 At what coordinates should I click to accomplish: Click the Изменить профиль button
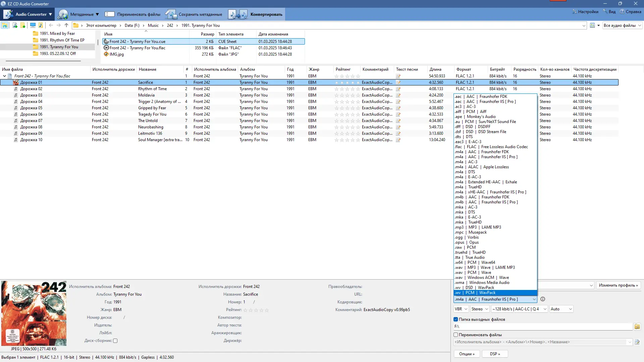[618, 285]
